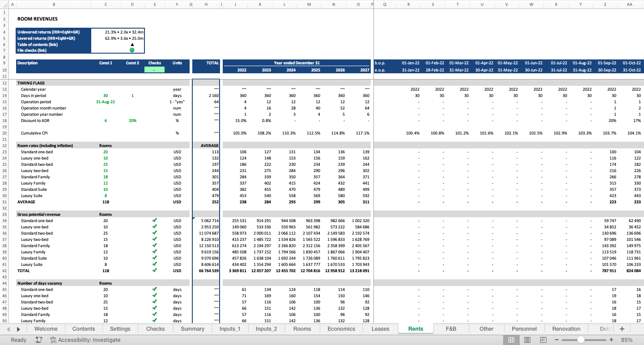Click the 01-Sep-22 period header
The width and height of the screenshot is (644, 345).
[607, 63]
